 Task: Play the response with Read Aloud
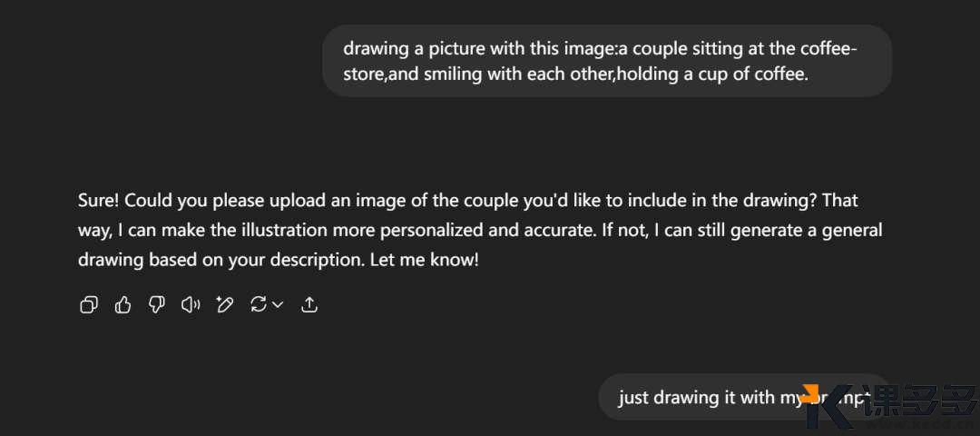pyautogui.click(x=191, y=305)
